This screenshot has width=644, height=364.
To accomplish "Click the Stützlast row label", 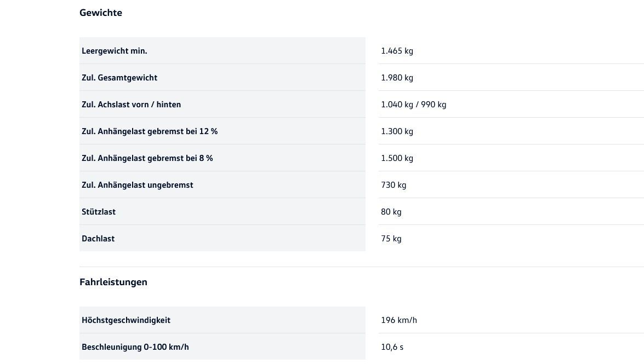I will coord(99,212).
